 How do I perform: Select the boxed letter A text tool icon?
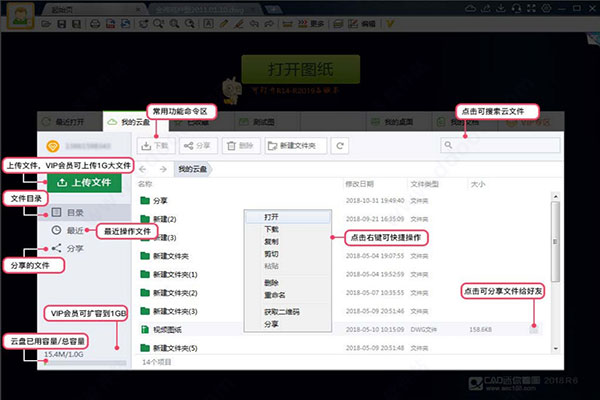pyautogui.click(x=208, y=24)
